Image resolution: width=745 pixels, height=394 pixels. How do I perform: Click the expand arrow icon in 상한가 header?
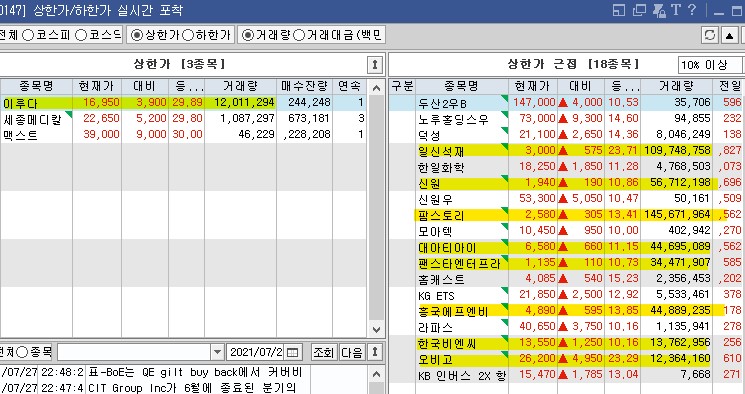(x=374, y=65)
